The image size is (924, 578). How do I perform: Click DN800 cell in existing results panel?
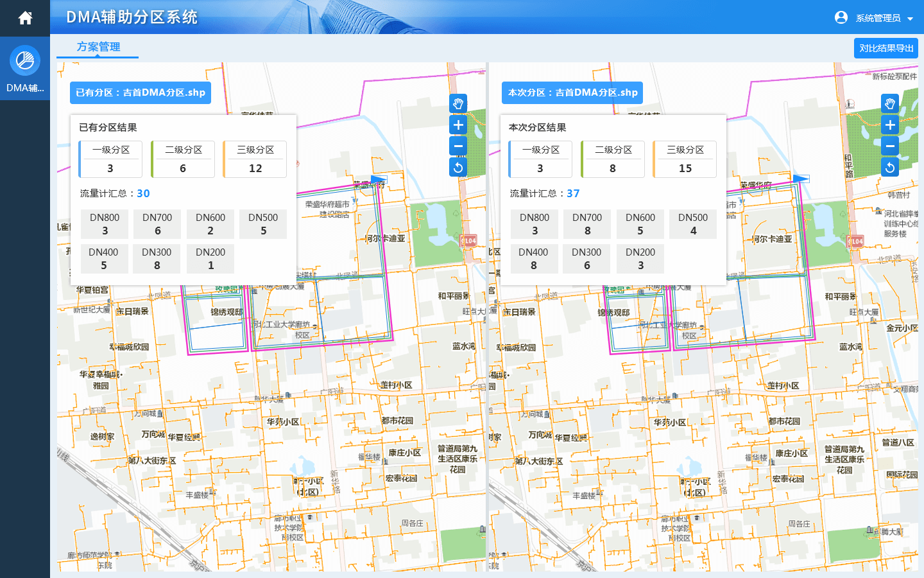[105, 224]
